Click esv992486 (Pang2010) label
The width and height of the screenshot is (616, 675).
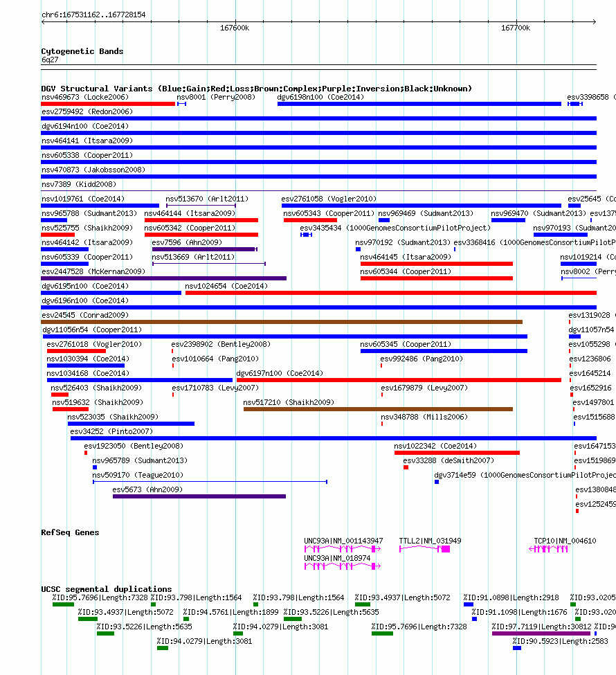tap(422, 359)
